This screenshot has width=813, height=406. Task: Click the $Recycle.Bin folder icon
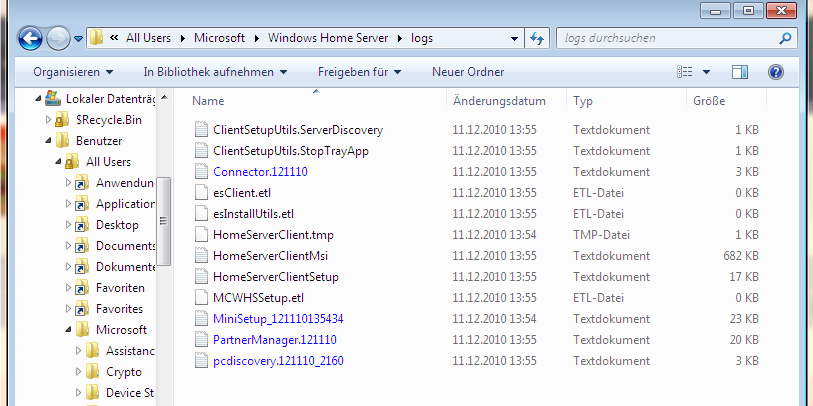click(62, 120)
